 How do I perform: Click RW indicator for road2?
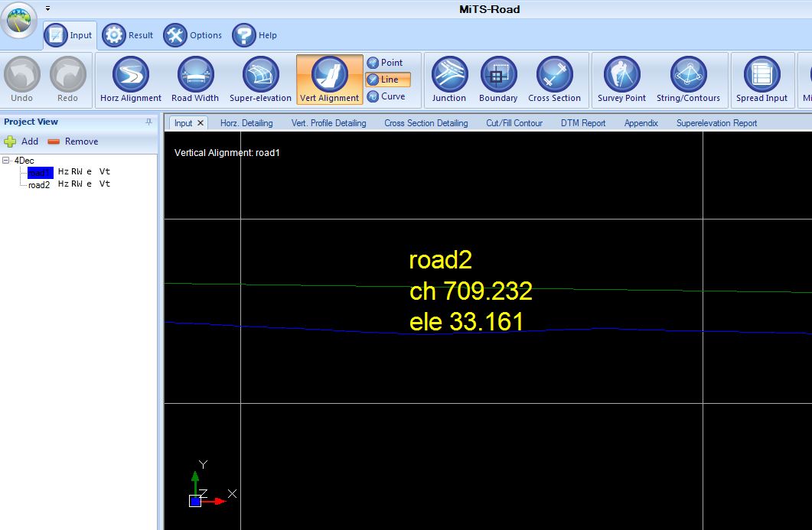(x=77, y=184)
